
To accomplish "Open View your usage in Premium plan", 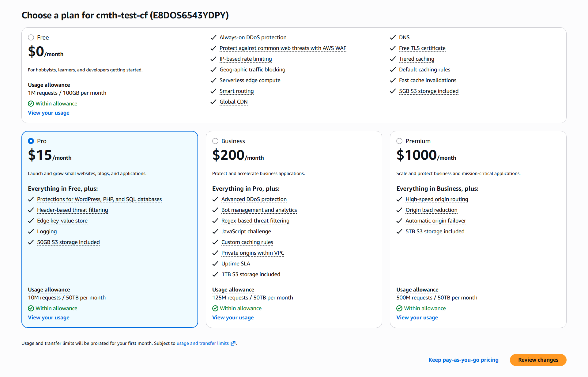I will (x=417, y=318).
